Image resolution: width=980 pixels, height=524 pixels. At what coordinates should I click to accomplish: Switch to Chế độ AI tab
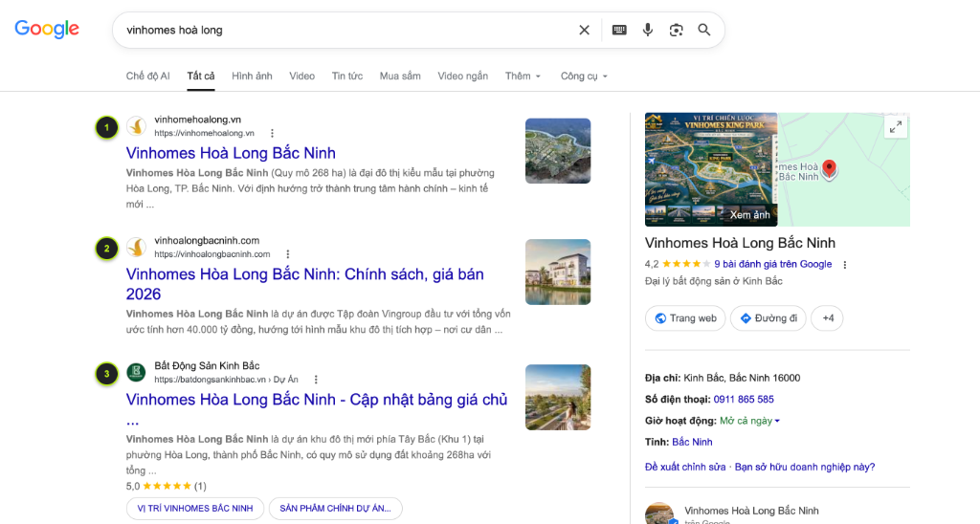[x=147, y=76]
